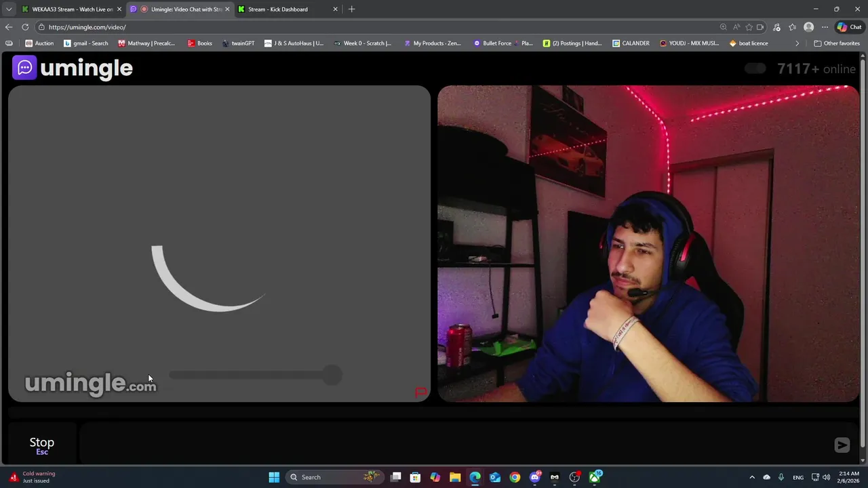
Task: Open the gmail - Search bookmark
Action: pos(86,43)
